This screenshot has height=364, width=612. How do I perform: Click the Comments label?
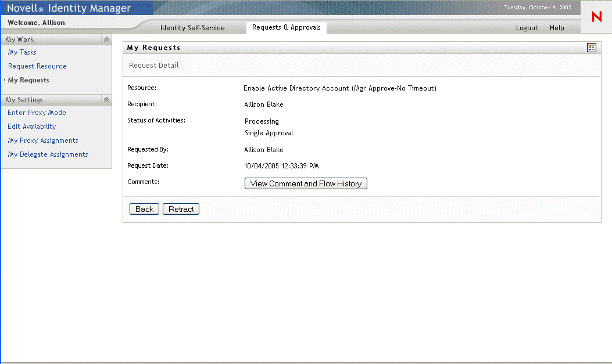[x=143, y=182]
